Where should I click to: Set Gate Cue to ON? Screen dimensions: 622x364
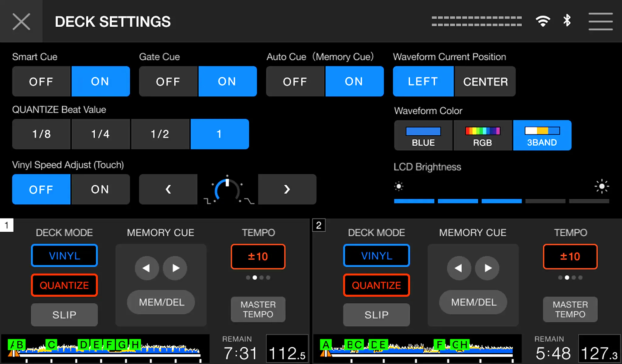click(227, 81)
